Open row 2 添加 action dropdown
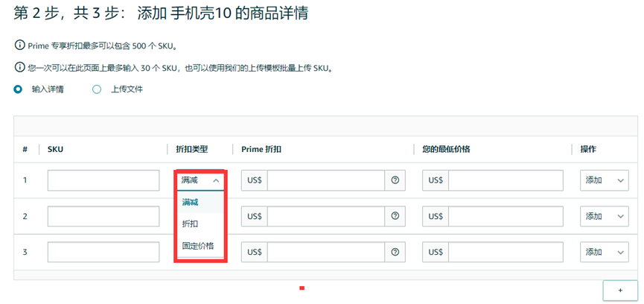 coord(604,216)
